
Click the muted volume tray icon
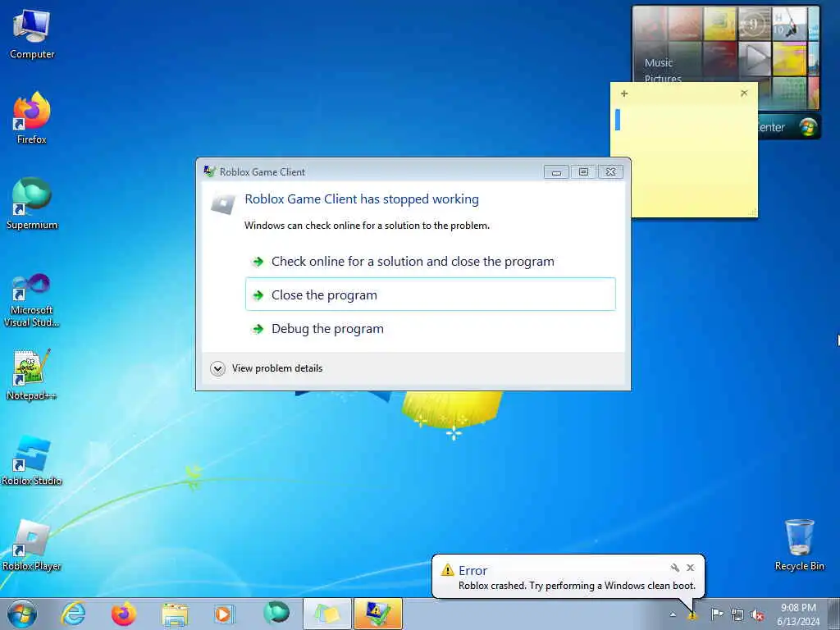point(757,614)
